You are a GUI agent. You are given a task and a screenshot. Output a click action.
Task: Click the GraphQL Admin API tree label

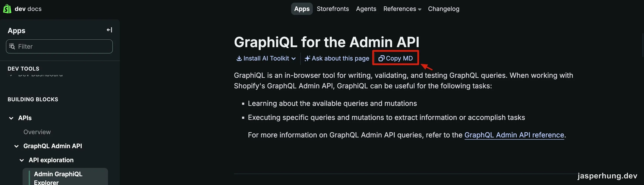coord(53,146)
